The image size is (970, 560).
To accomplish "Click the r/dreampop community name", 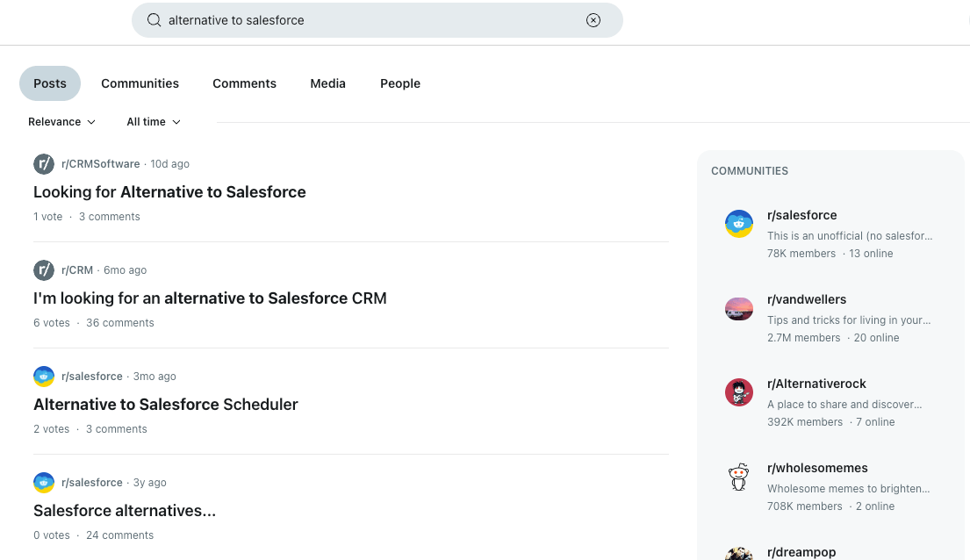I will click(x=801, y=552).
